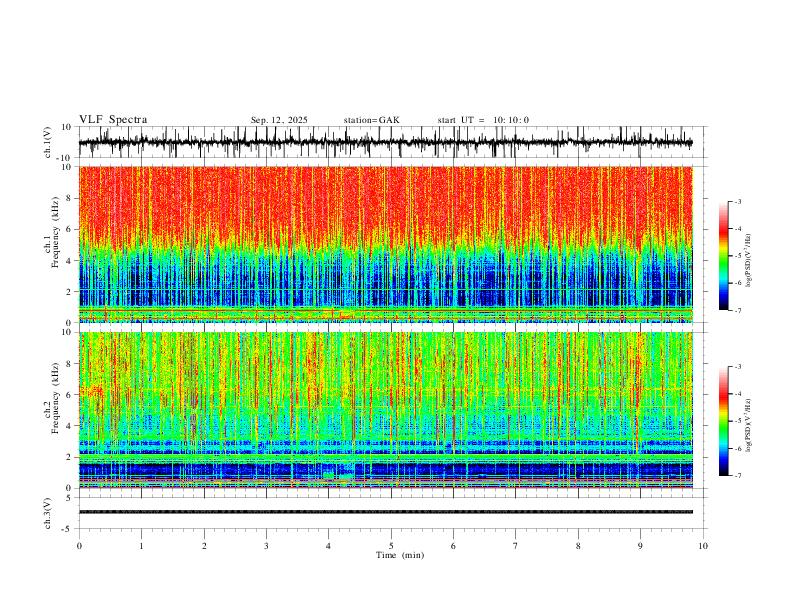Click the "-7" label on ch.2 color bar
This screenshot has height=612, width=792.
pos(737,476)
